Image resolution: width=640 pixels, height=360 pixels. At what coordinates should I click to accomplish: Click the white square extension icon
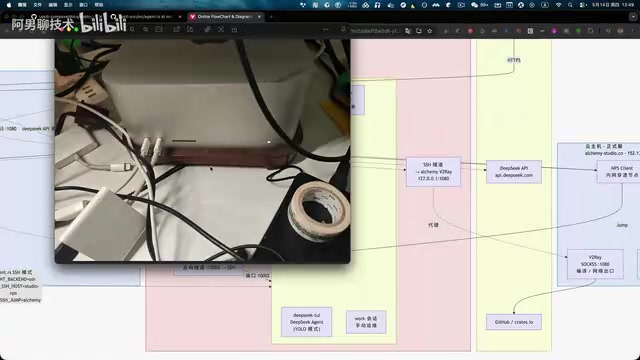530,31
